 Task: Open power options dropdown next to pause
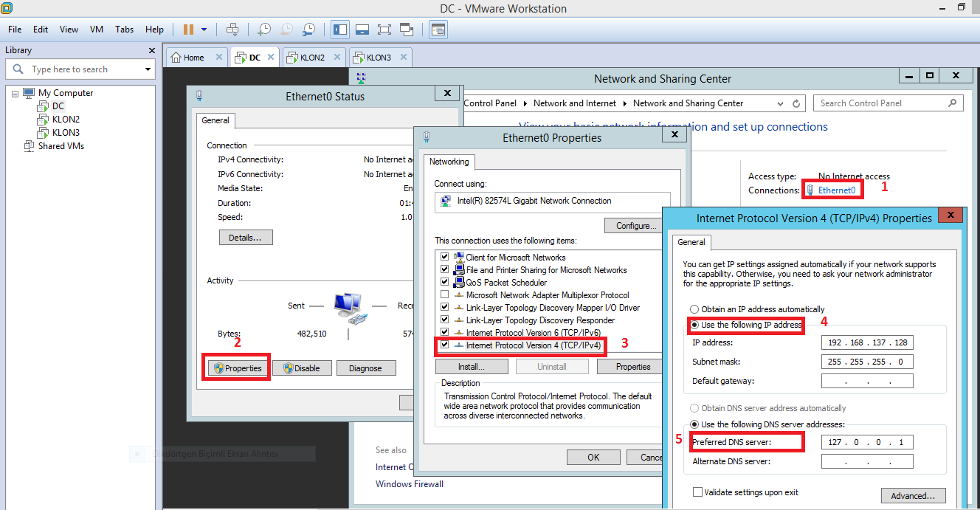click(x=204, y=30)
